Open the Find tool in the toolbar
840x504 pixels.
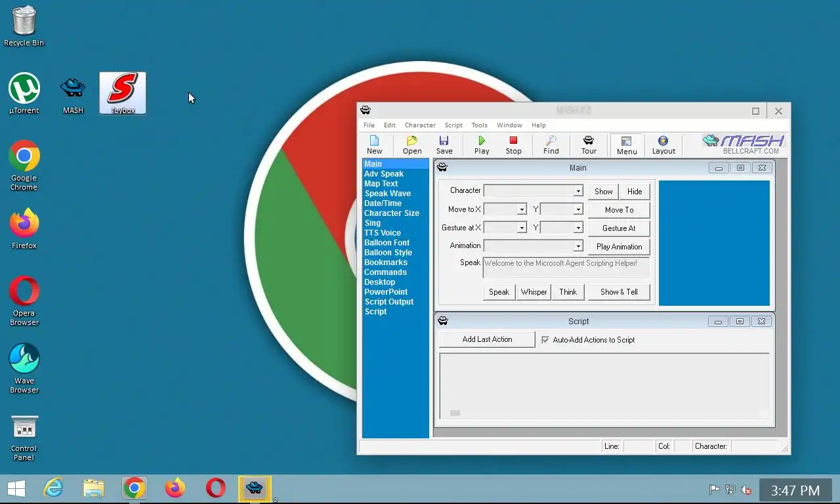551,145
